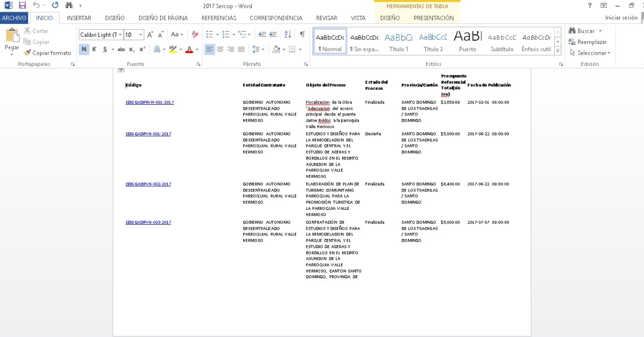Open the font name dropdown Calibri Light
This screenshot has height=337, width=644.
tap(120, 35)
